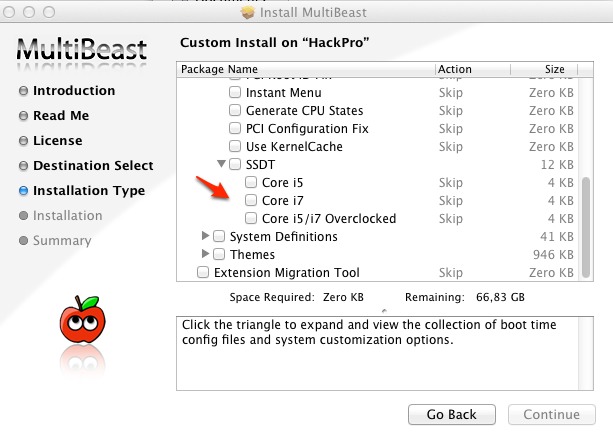Click the description text box
This screenshot has width=613, height=439.
click(x=385, y=353)
